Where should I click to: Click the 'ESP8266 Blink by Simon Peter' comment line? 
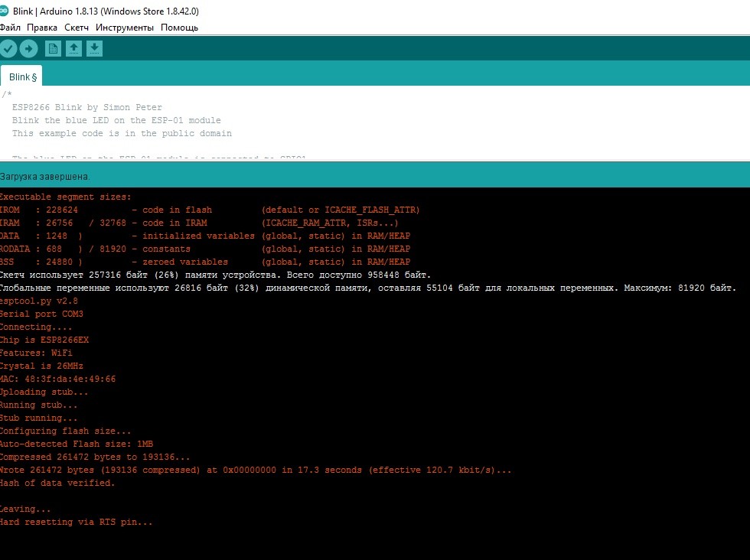tap(86, 107)
